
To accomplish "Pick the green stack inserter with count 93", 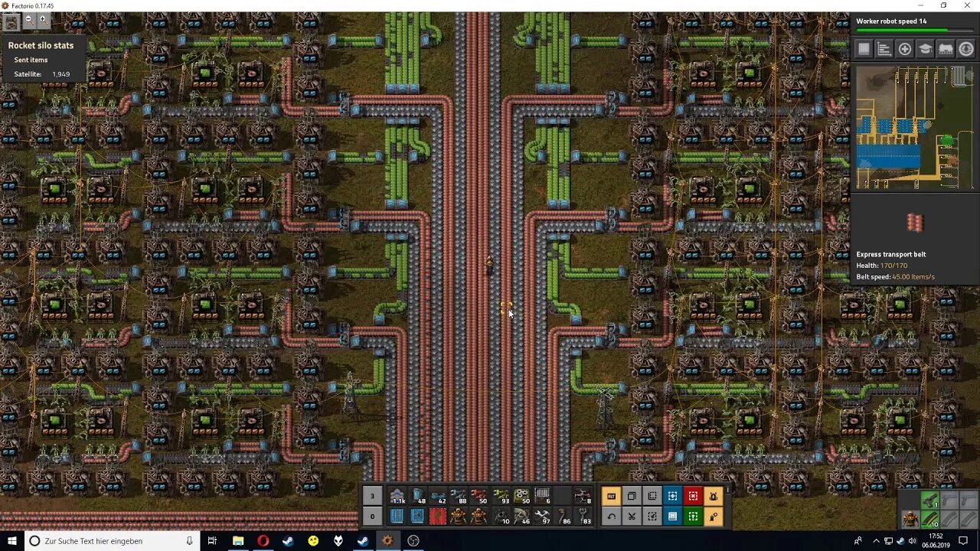I will tap(501, 496).
